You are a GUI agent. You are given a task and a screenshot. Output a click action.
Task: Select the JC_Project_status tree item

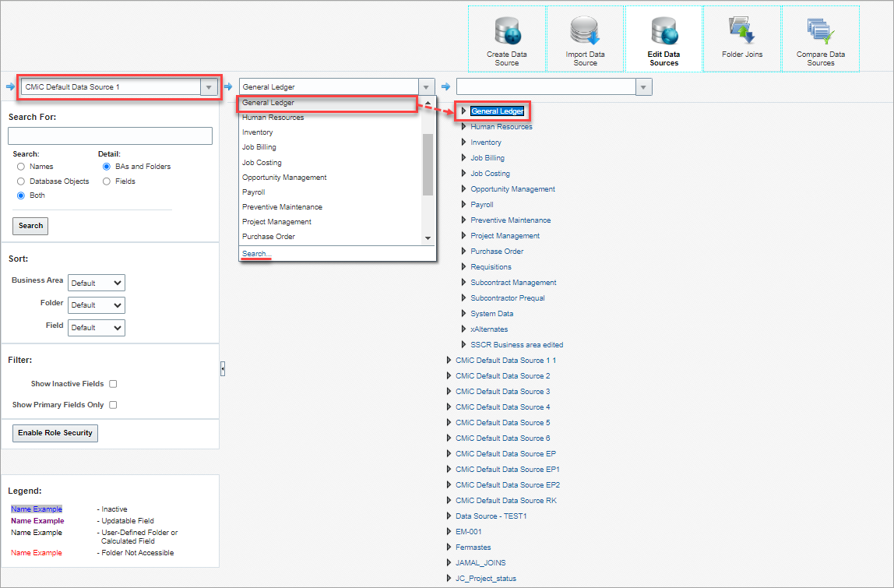click(x=486, y=579)
